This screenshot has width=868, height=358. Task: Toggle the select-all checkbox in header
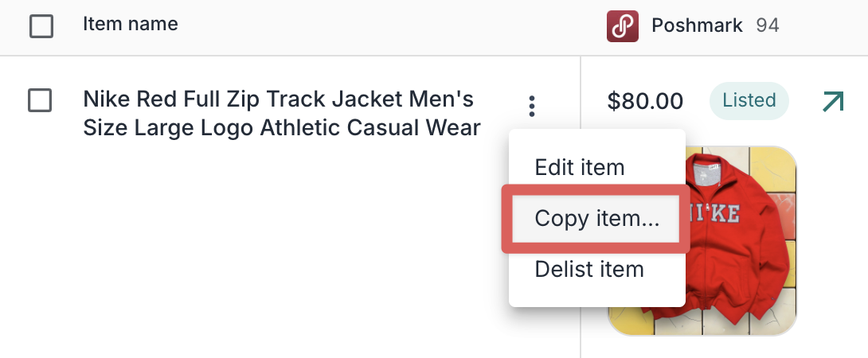[x=41, y=26]
